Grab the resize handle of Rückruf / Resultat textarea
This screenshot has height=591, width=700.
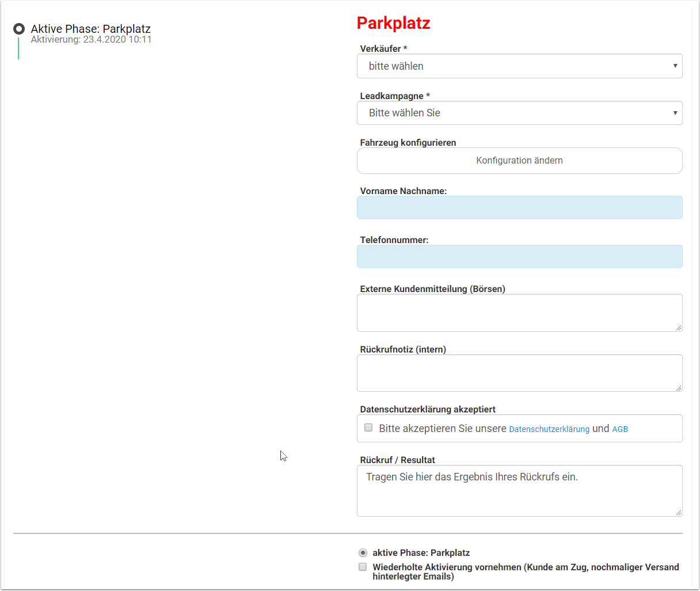[x=678, y=512]
